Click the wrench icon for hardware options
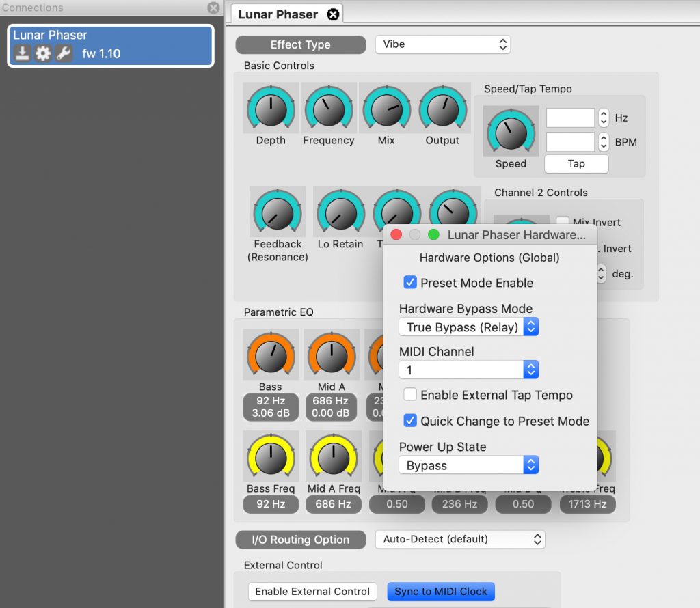 click(x=64, y=53)
